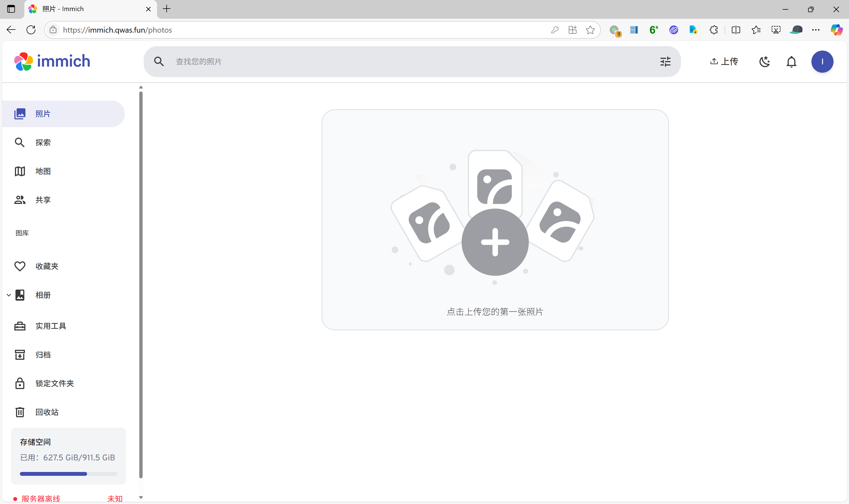Screen dimensions: 849x504
Task: Open the Map view icon
Action: (x=20, y=171)
